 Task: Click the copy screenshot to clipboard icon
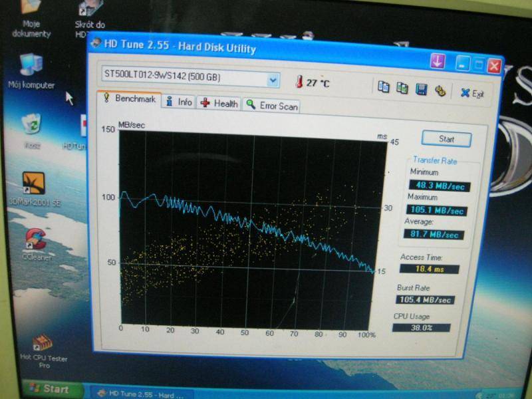[x=402, y=88]
